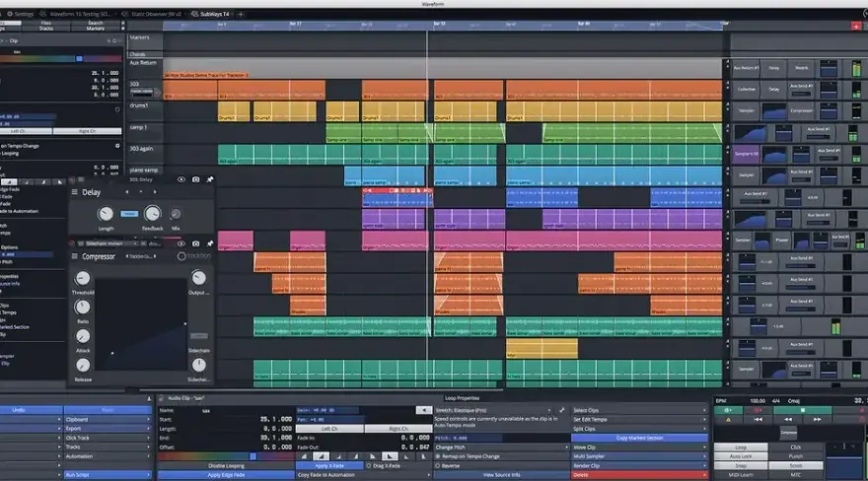The width and height of the screenshot is (868, 481).
Task: Click the Compressor Threshold knob
Action: pos(83,278)
